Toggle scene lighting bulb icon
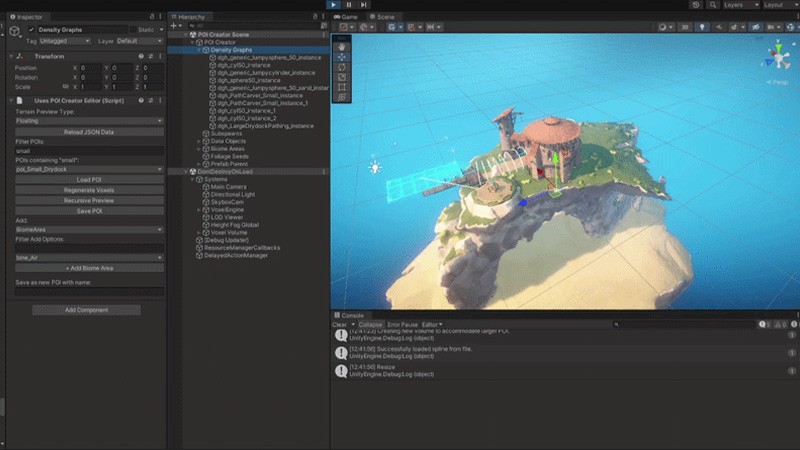Viewport: 800px width, 450px height. [701, 27]
